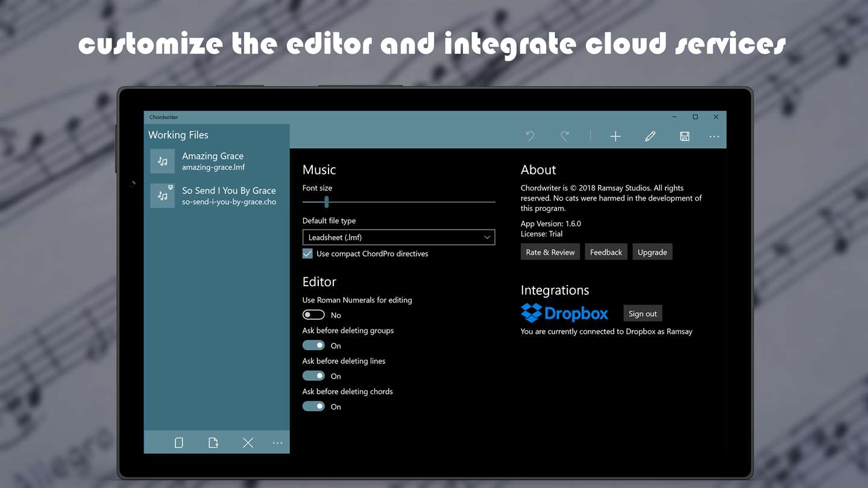This screenshot has width=868, height=488.
Task: Click the Dropbox logo under Integrations
Action: tap(564, 313)
